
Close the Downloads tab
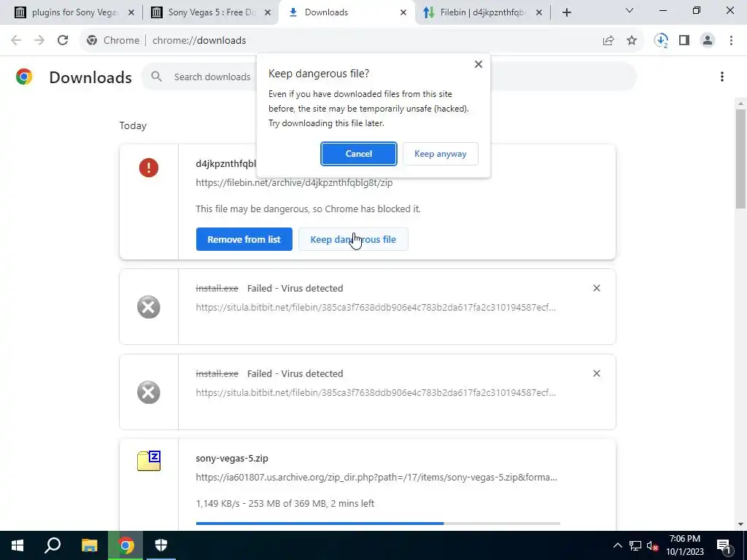[403, 12]
